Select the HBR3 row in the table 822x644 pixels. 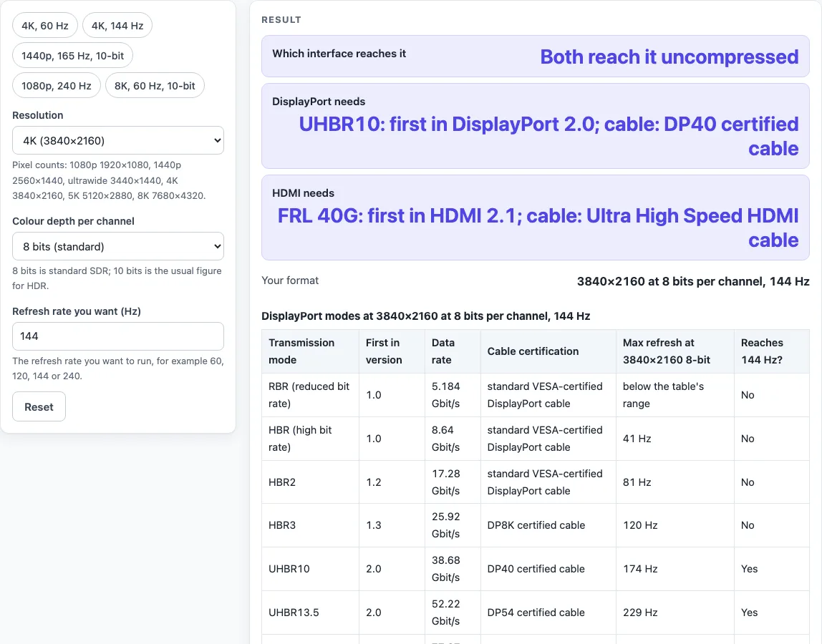tap(536, 525)
